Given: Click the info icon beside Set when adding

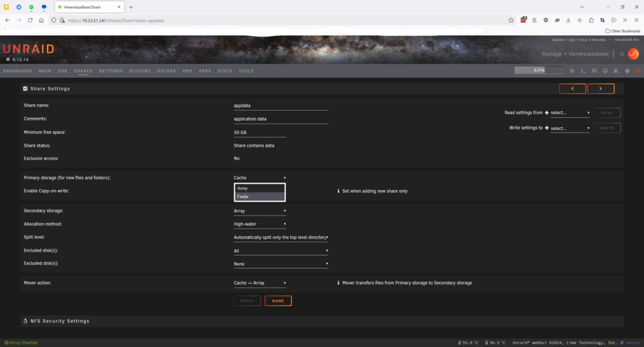Looking at the screenshot, I should coord(339,191).
